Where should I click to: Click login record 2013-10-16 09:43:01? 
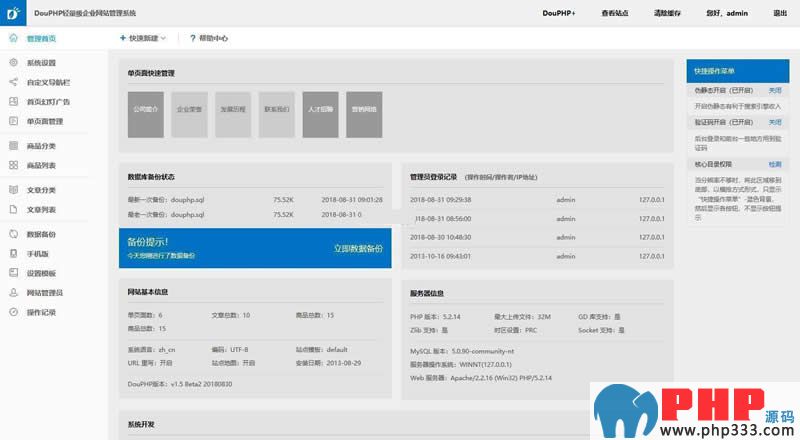(x=537, y=256)
